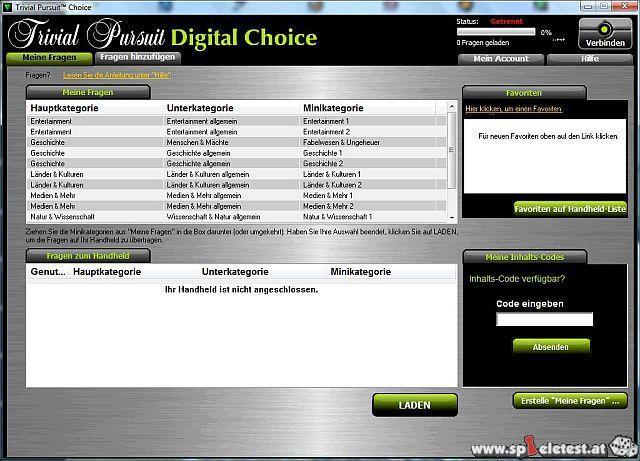Maximize the Trivial Pursuit Choice window

click(604, 6)
